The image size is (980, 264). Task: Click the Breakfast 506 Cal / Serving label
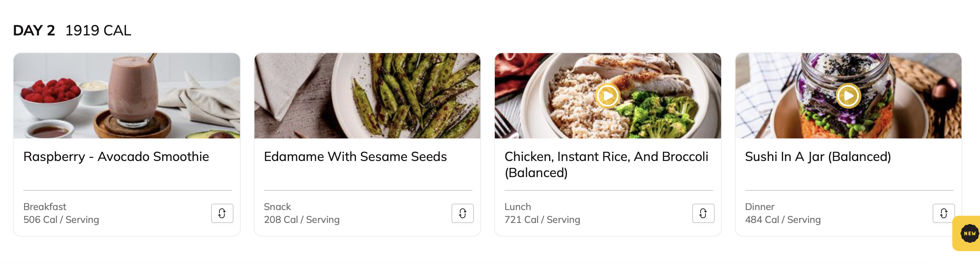[x=61, y=213]
